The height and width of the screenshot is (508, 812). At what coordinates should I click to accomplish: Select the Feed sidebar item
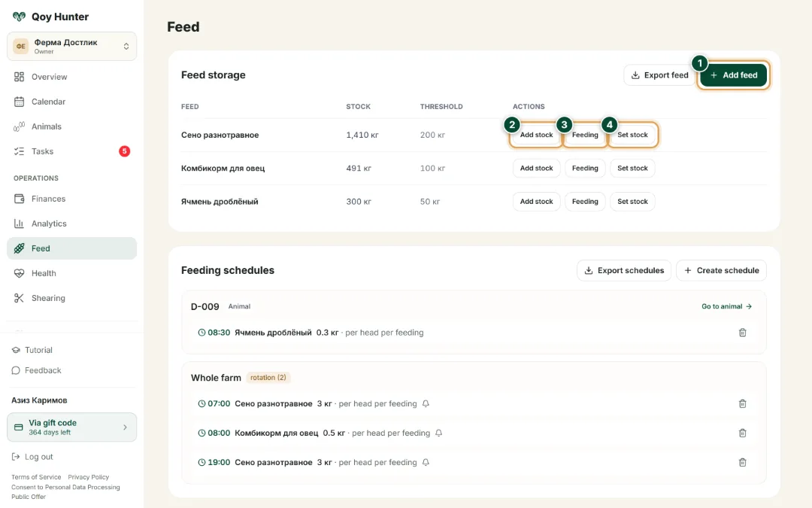72,248
